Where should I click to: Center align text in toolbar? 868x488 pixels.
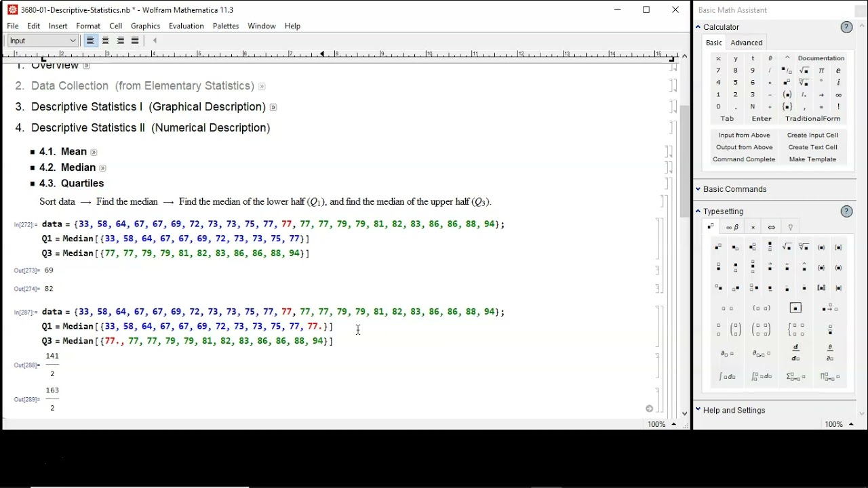point(105,41)
